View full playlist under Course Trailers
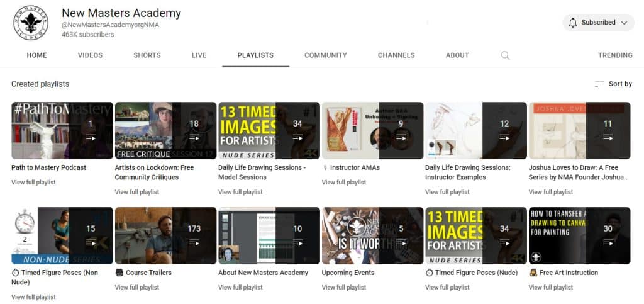 (x=137, y=288)
